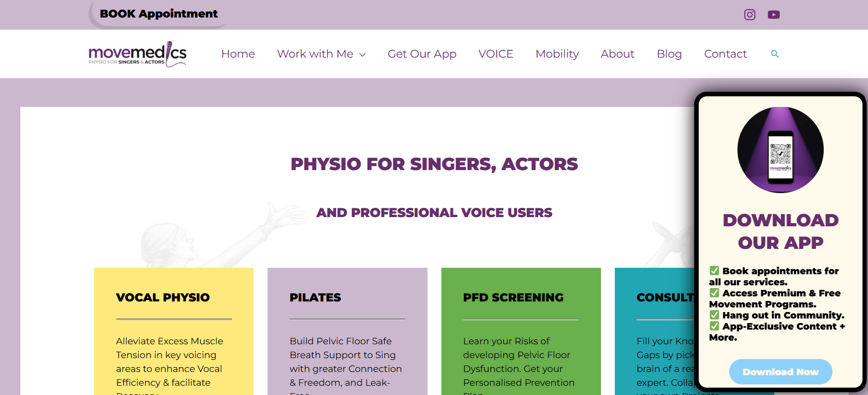Viewport: 868px width, 395px height.
Task: Click the BOOK Appointment button
Action: (x=159, y=14)
